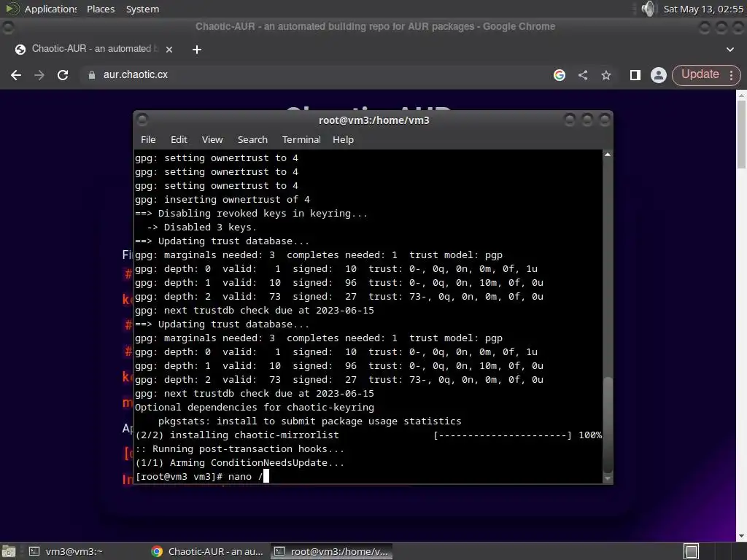Click the volume speaker icon in panel
747x560 pixels.
(648, 9)
